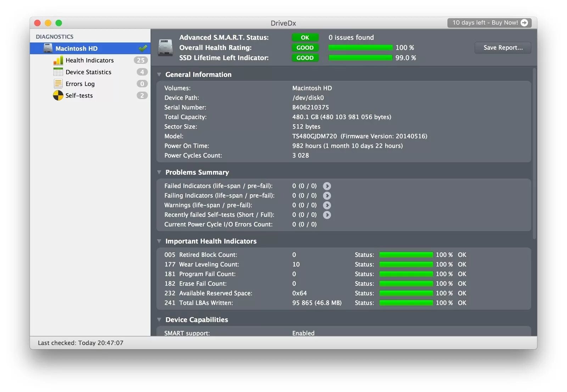Open details arrow for Failed Indicators
The image size is (567, 392).
327,186
